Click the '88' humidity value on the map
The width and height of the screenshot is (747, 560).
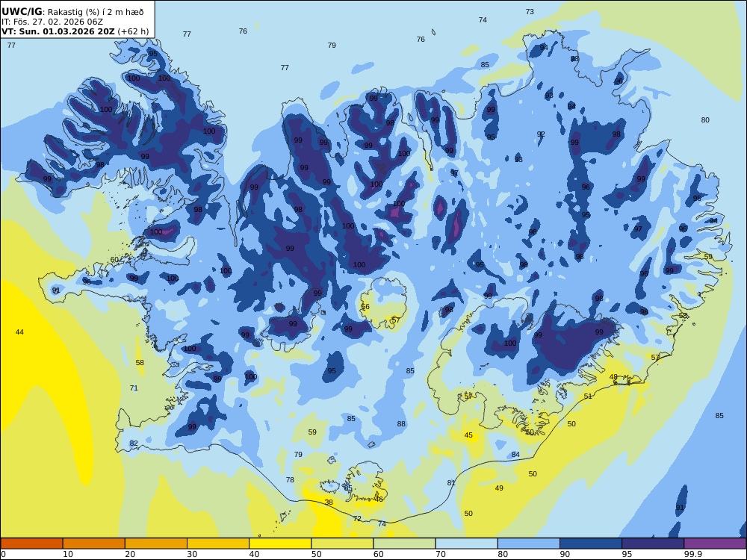(401, 424)
